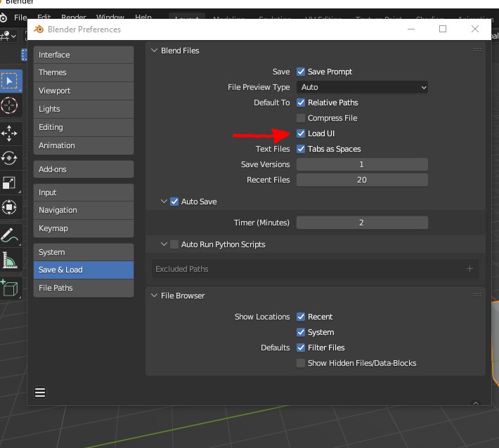The width and height of the screenshot is (499, 448).
Task: Activate the Measure tool
Action: click(x=10, y=261)
